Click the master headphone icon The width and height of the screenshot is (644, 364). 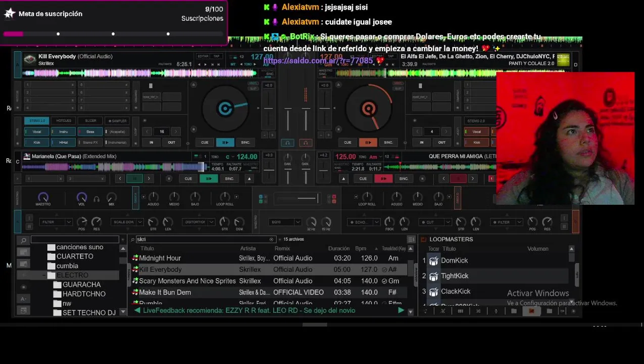pyautogui.click(x=96, y=199)
